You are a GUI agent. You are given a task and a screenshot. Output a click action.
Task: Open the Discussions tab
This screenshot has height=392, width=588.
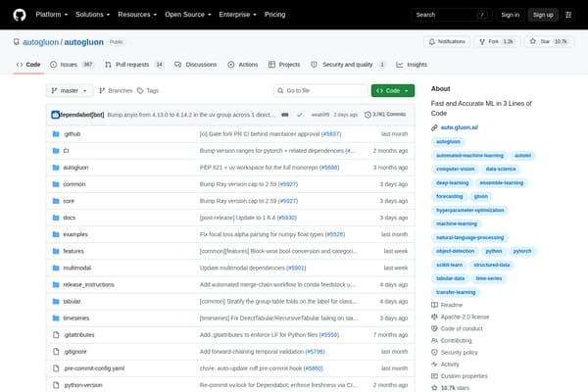[195, 65]
